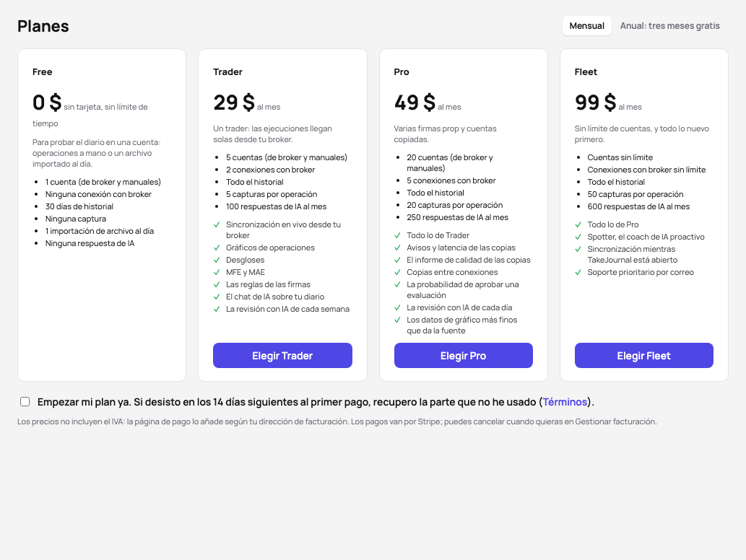746x560 pixels.
Task: Click checkmark beside Todo lo de Pro
Action: coord(578,224)
